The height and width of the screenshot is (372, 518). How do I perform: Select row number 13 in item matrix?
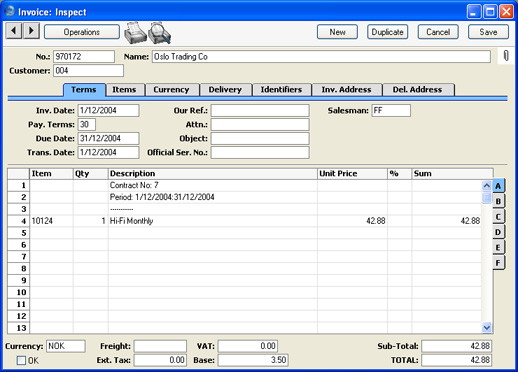coord(19,328)
